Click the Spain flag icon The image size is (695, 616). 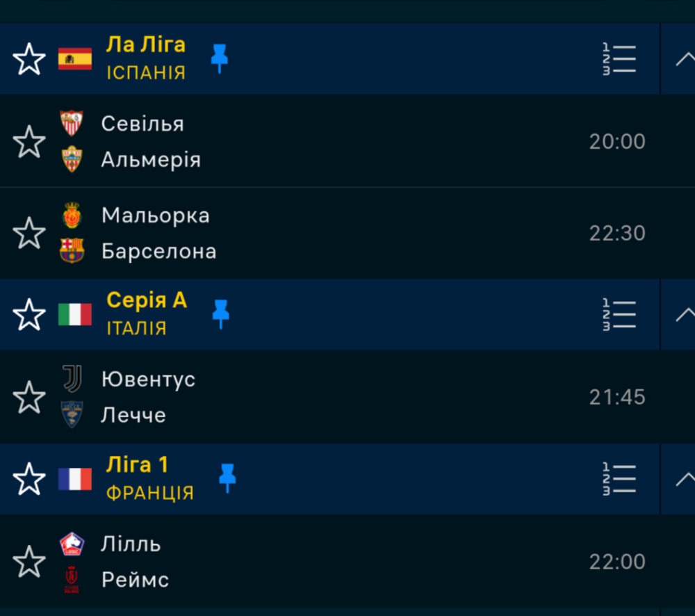pyautogui.click(x=75, y=58)
